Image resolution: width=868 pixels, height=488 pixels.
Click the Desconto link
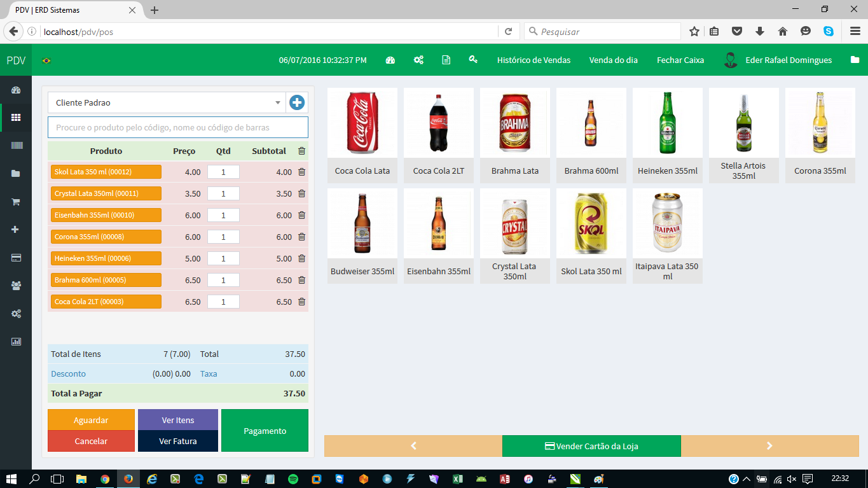click(68, 373)
